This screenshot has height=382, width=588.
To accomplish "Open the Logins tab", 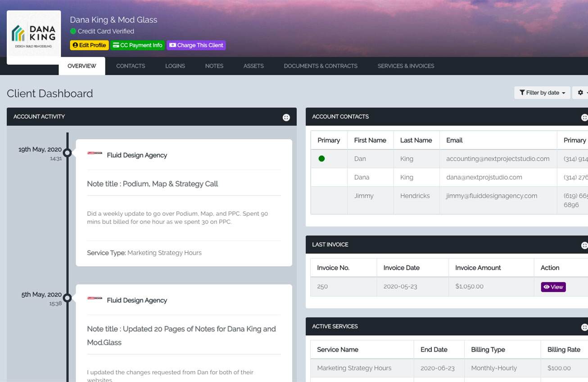I will pyautogui.click(x=175, y=66).
